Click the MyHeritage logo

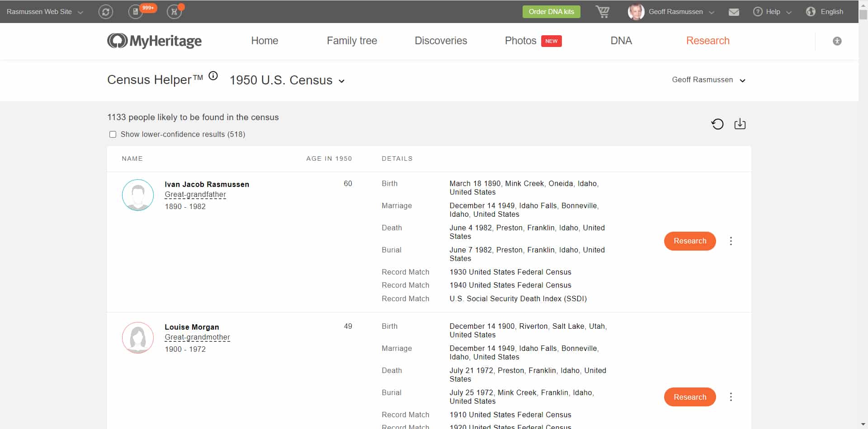[155, 41]
